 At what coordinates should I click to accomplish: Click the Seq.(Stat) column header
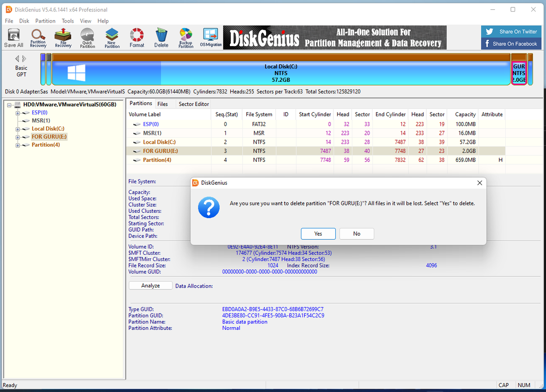(x=226, y=114)
